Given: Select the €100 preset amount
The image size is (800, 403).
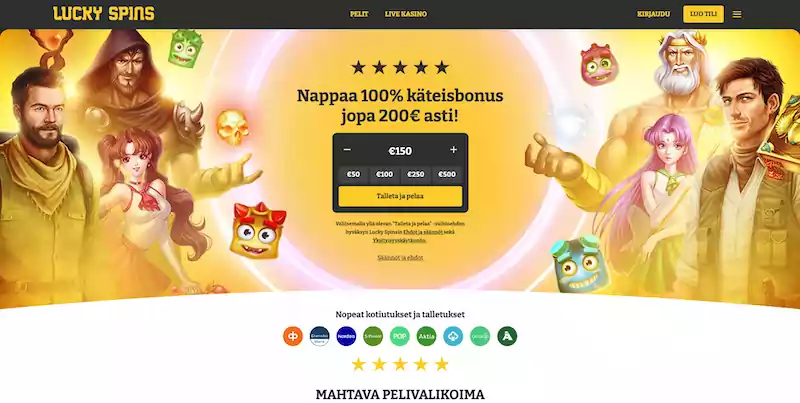Looking at the screenshot, I should 385,174.
